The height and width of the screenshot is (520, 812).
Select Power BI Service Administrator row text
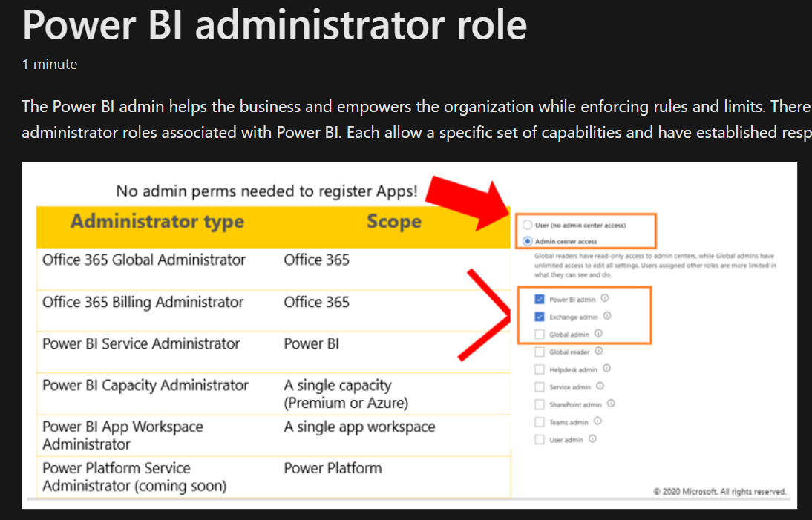(x=141, y=343)
